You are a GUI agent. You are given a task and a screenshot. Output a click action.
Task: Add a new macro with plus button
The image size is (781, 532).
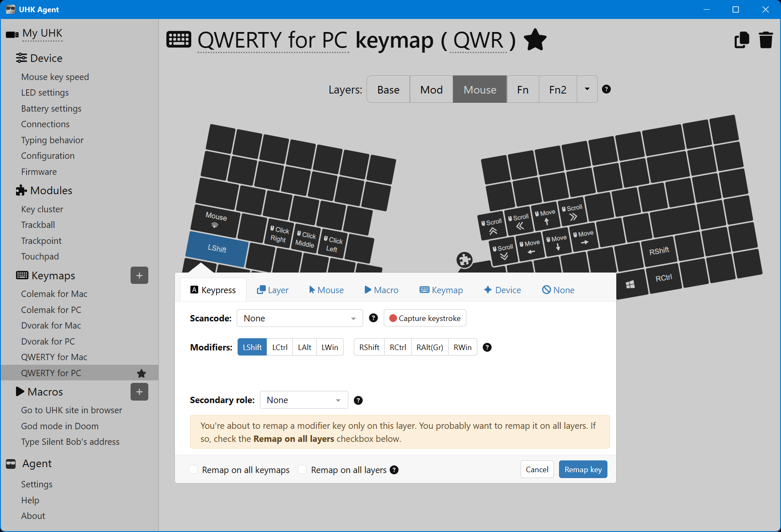point(139,392)
